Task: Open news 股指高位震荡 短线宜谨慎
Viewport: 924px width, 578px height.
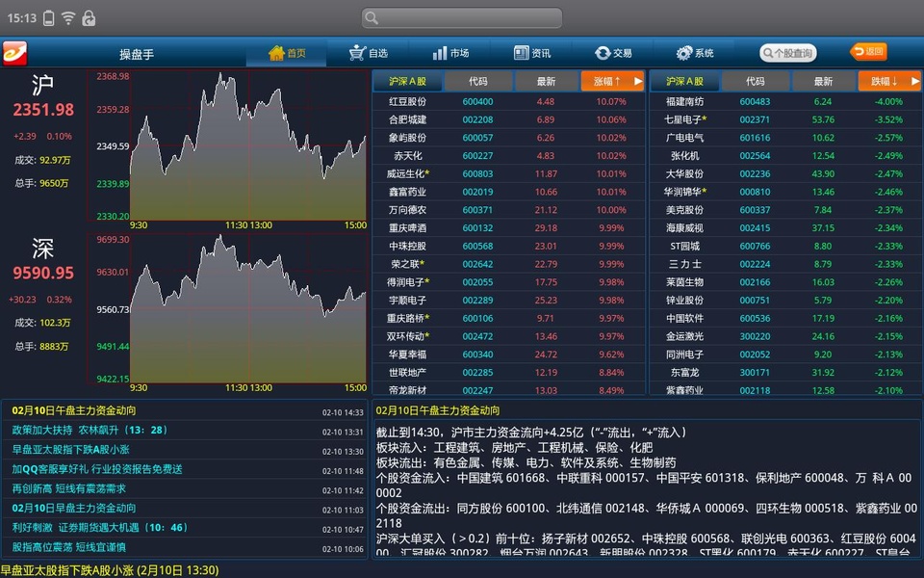Action: click(185, 547)
